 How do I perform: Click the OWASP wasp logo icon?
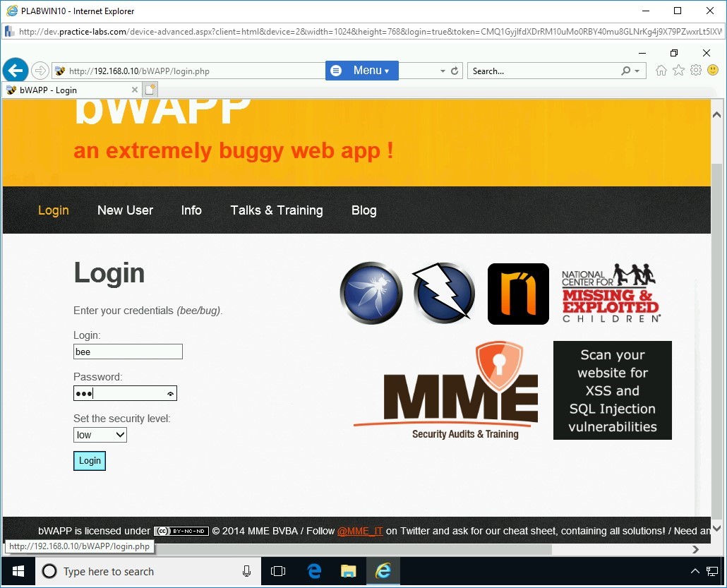[x=371, y=293]
